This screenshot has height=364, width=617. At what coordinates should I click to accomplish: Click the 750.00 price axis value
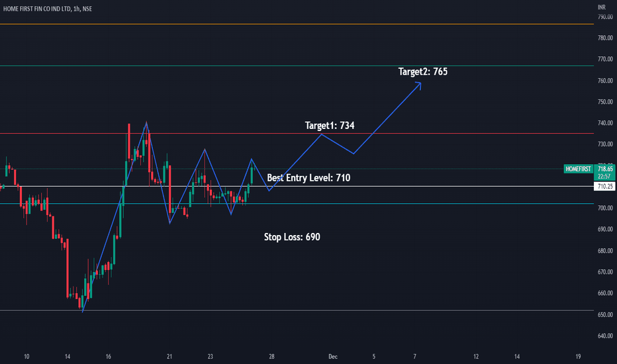tap(605, 102)
